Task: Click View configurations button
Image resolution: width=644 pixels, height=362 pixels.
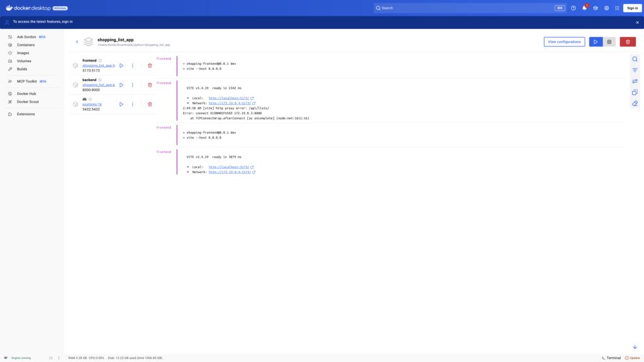Action: [x=564, y=42]
